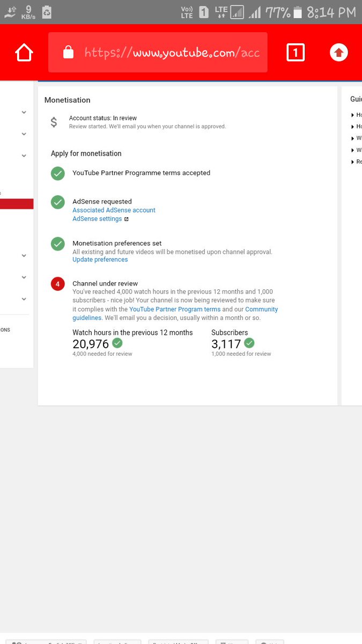This screenshot has height=644, width=362.
Task: Click the 'Review started' message text
Action: 147,127
